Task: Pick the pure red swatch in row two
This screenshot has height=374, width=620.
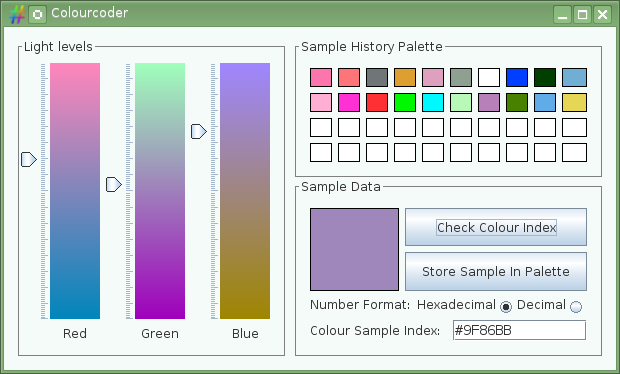Action: tap(377, 102)
